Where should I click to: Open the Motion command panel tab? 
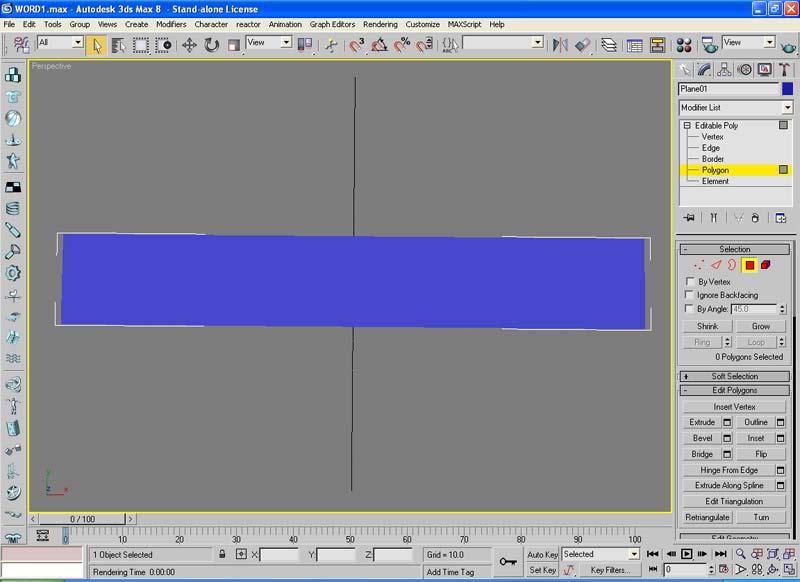[744, 69]
